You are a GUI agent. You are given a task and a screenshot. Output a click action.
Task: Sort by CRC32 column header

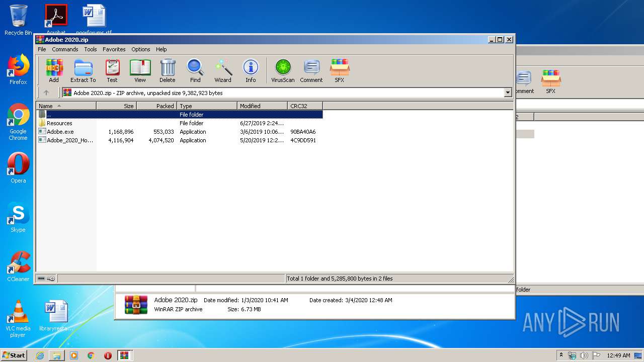305,106
